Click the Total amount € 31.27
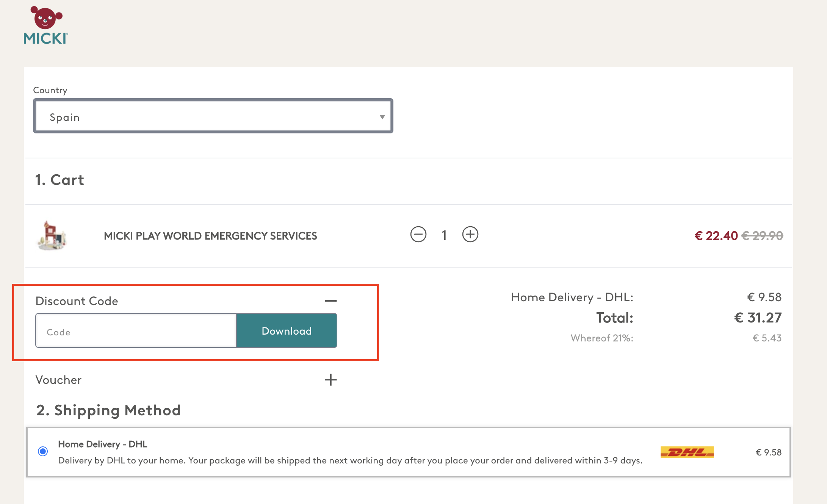 click(758, 318)
